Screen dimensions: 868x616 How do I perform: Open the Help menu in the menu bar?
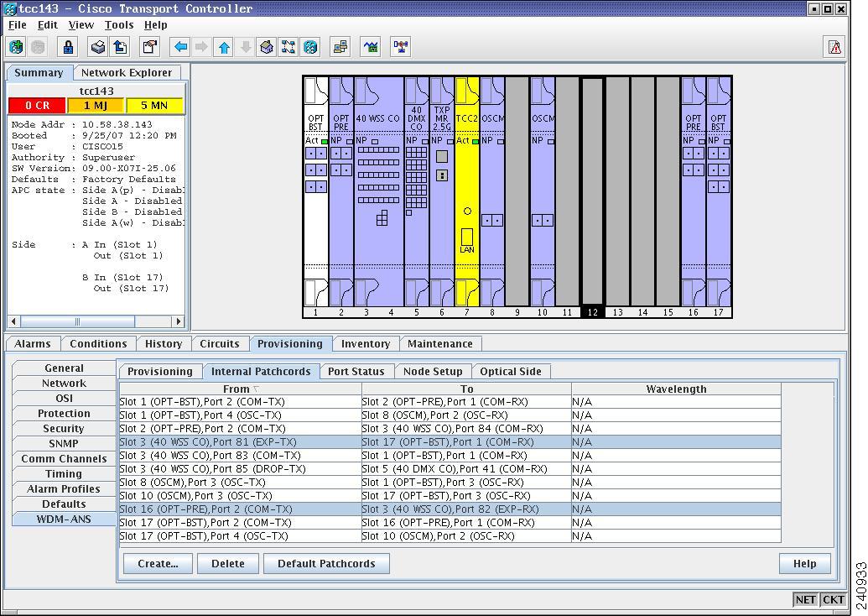coord(155,25)
